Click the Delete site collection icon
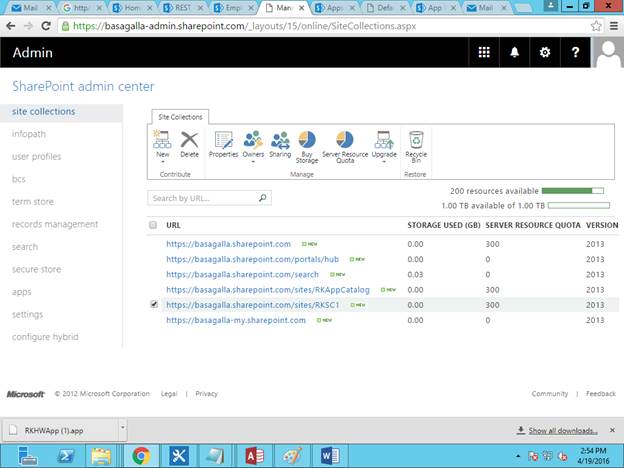 pos(189,140)
